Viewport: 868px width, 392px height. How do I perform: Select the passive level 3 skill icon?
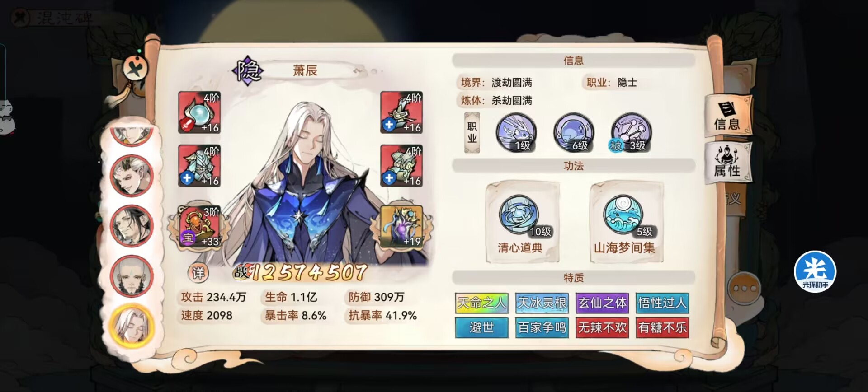pyautogui.click(x=631, y=132)
